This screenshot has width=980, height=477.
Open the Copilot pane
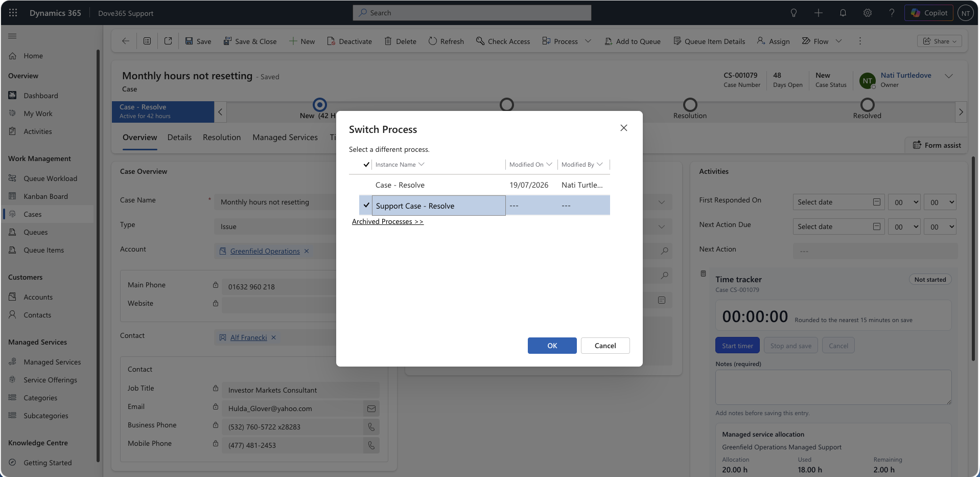click(x=928, y=13)
